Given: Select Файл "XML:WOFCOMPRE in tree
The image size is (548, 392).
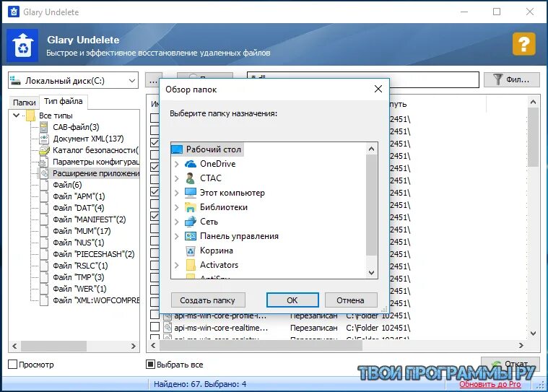Looking at the screenshot, I should point(96,300).
